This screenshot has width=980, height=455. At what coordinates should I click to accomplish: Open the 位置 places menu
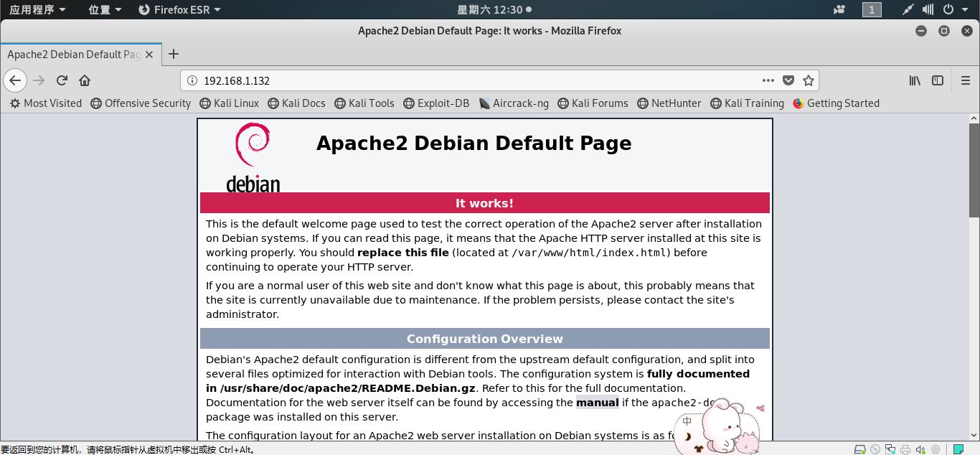tap(105, 9)
